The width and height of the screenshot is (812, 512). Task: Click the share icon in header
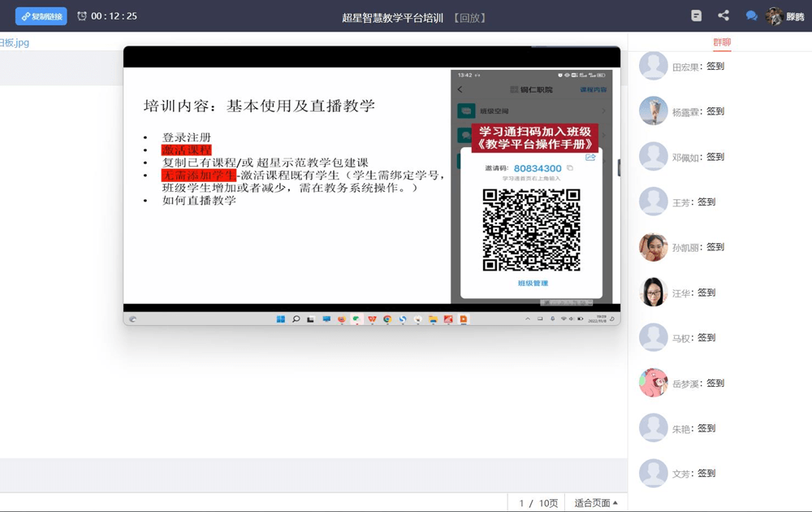point(723,15)
